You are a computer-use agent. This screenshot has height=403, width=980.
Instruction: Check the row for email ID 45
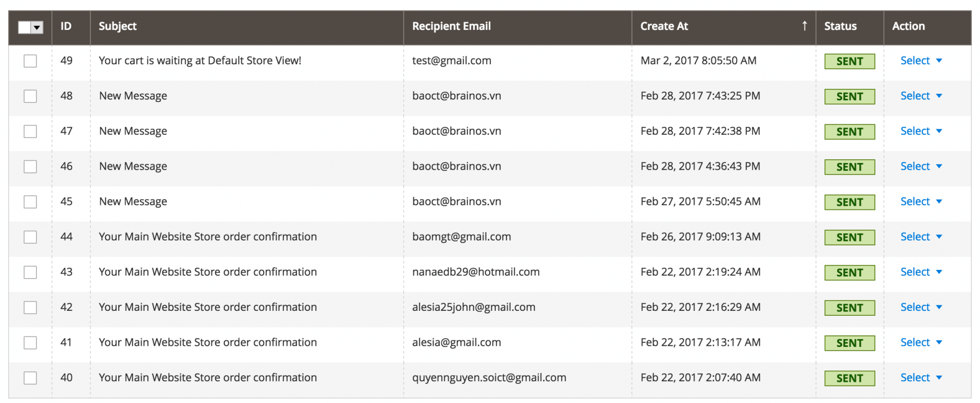[31, 202]
